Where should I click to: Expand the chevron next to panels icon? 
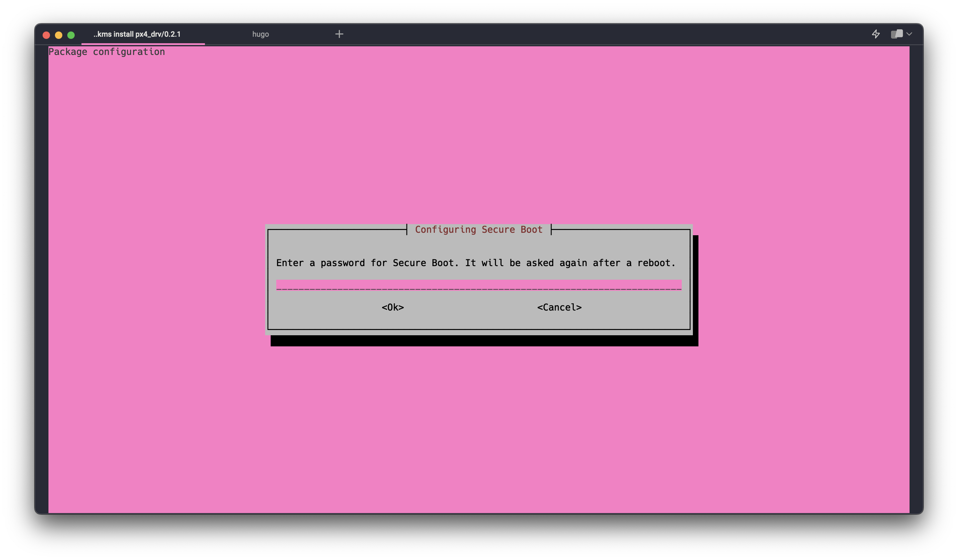pyautogui.click(x=909, y=34)
